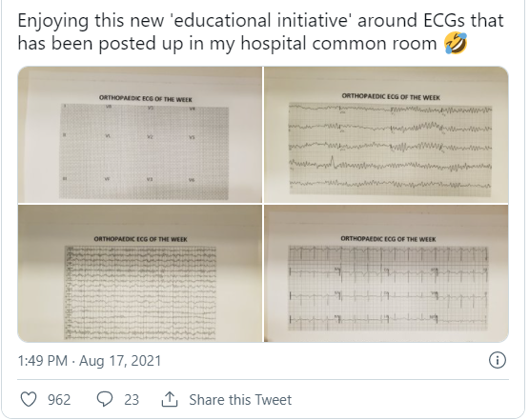
Task: Click top-left 'ORTHOPAEDIC ECG OF THE WEEK' title
Action: tap(146, 99)
